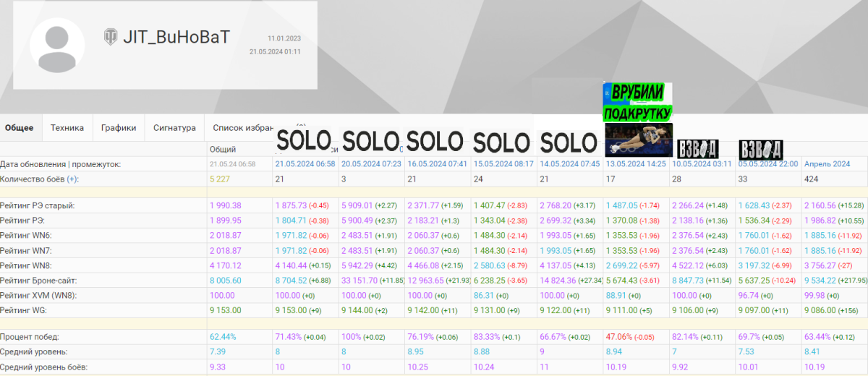The height and width of the screenshot is (376, 868).
Task: Select the overall average battle level 9.33
Action: tap(218, 368)
